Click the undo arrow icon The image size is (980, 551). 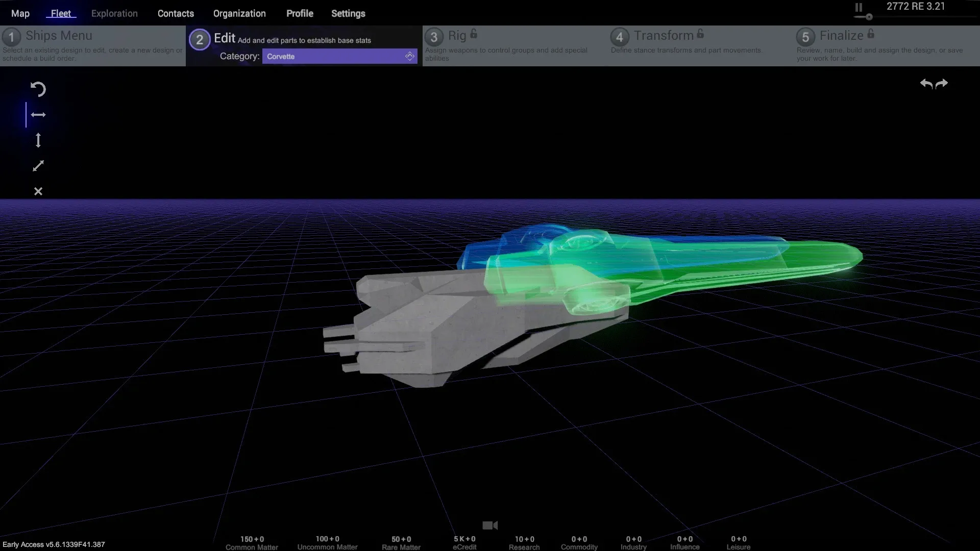click(926, 84)
